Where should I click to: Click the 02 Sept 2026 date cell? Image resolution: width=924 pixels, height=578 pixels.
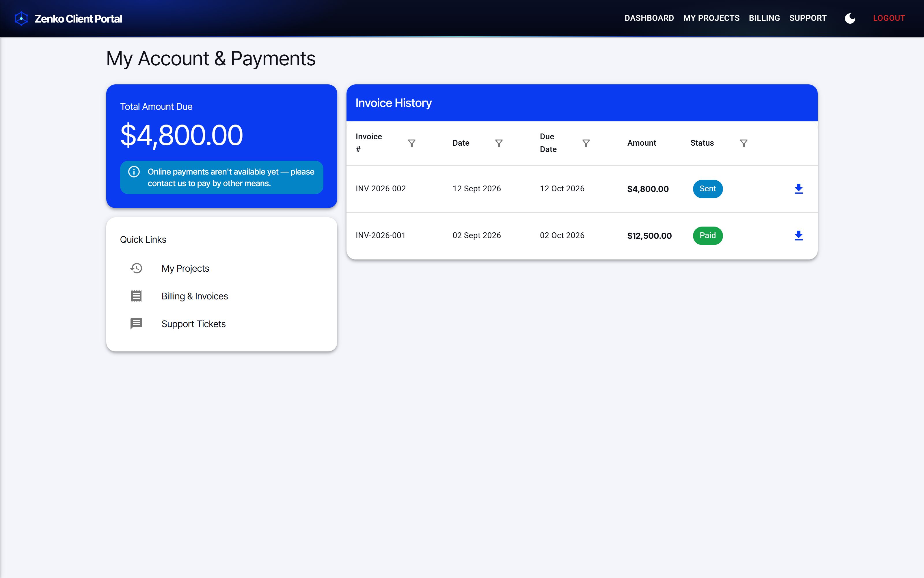[x=476, y=236]
